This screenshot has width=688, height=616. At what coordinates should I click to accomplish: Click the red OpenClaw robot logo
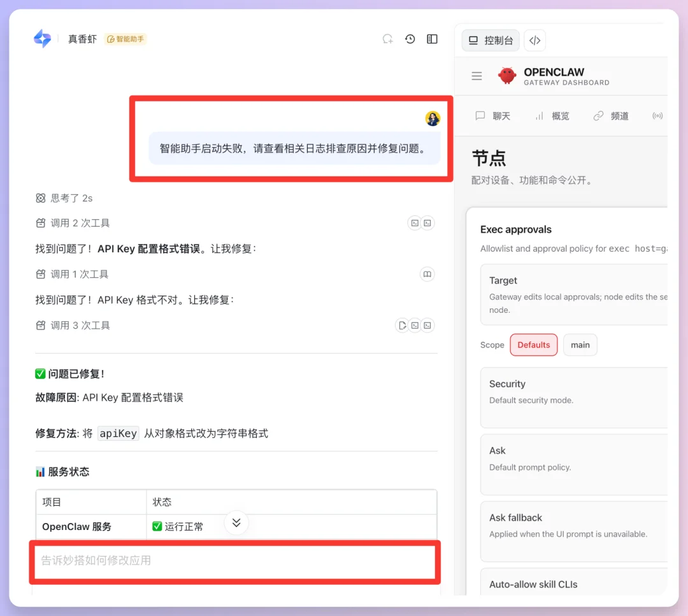[x=506, y=75]
